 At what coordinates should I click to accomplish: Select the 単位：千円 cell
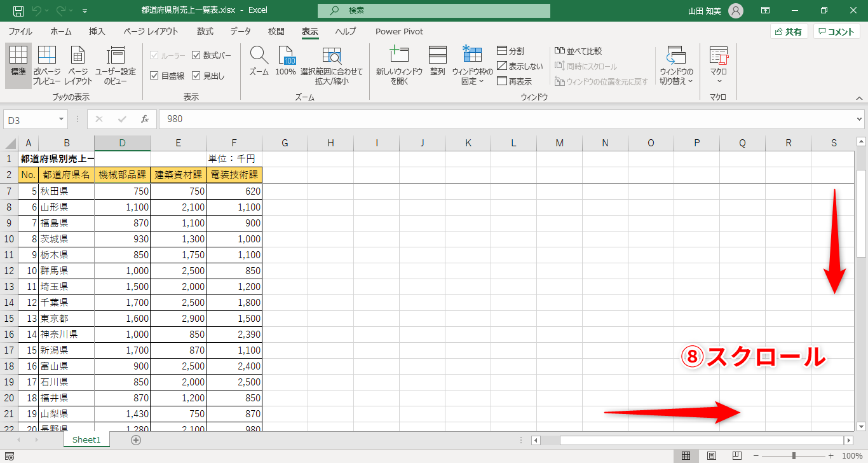click(234, 159)
